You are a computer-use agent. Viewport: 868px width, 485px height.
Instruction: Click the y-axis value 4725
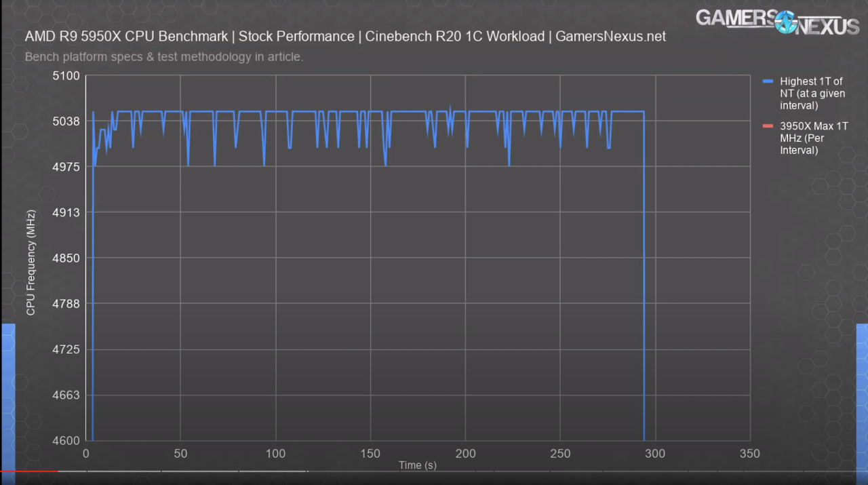pos(66,349)
